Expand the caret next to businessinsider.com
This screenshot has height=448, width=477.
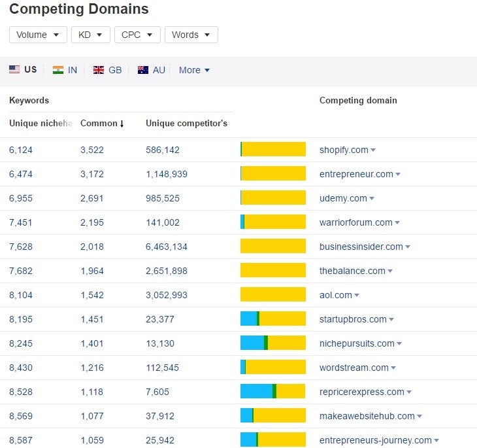point(408,247)
